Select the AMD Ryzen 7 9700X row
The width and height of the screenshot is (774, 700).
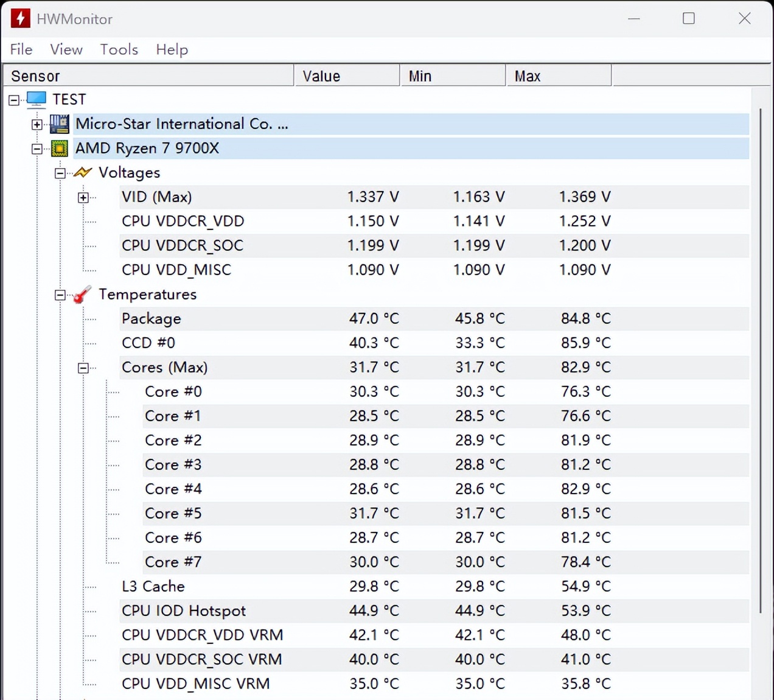point(411,149)
